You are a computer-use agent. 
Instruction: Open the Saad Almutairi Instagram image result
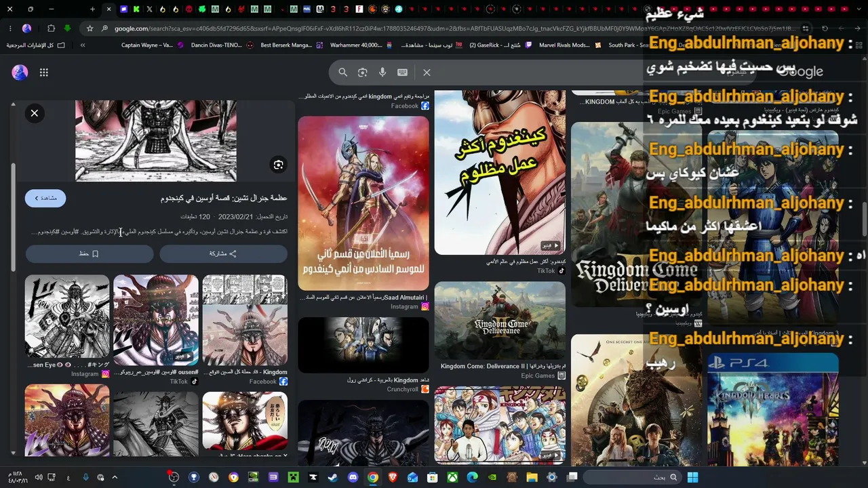[x=363, y=203]
